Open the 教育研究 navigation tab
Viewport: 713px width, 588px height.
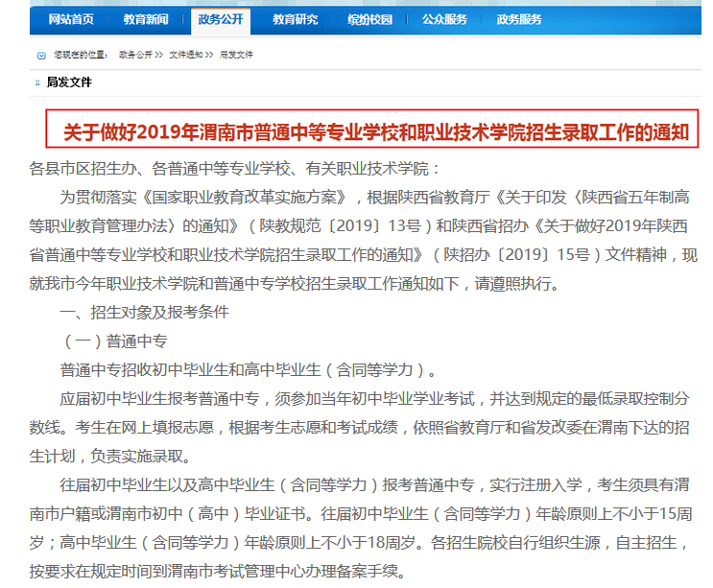296,19
